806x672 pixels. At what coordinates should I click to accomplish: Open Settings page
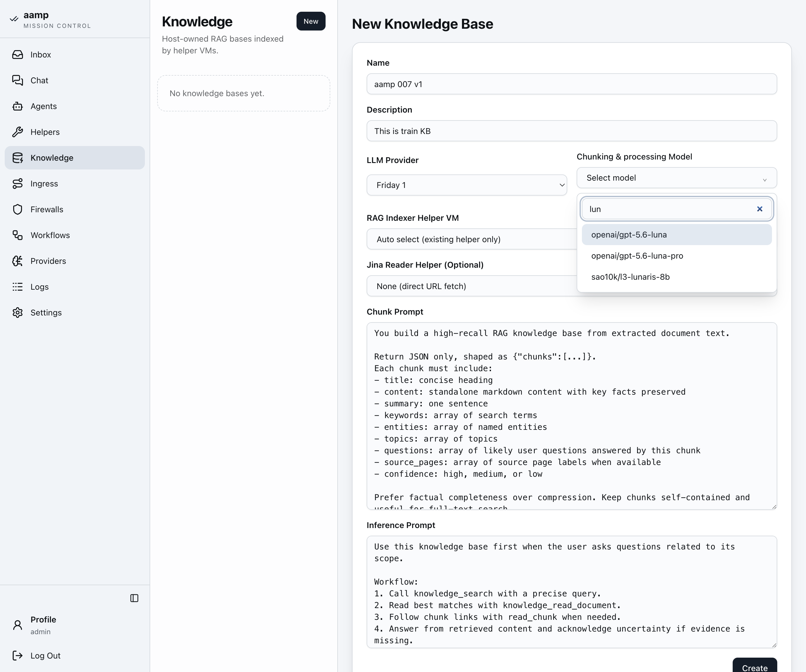click(75, 312)
